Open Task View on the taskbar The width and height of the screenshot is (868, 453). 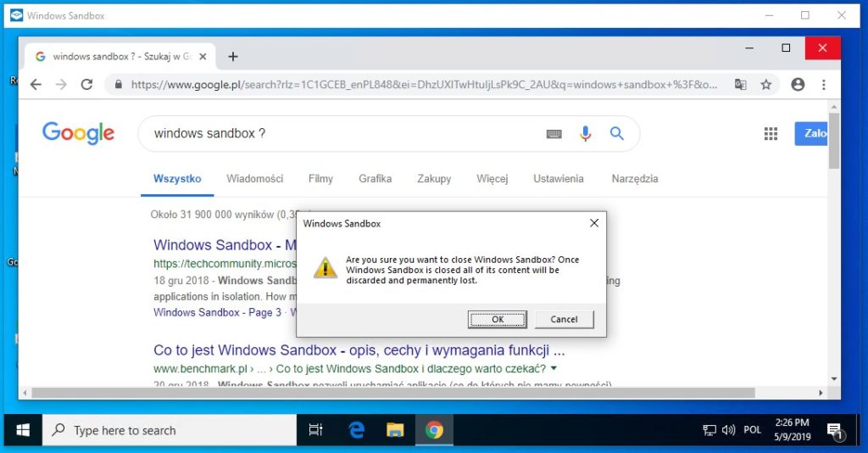(x=315, y=430)
